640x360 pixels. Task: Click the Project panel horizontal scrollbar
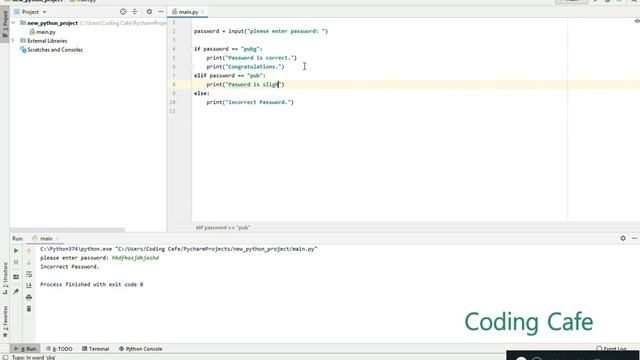tap(67, 230)
